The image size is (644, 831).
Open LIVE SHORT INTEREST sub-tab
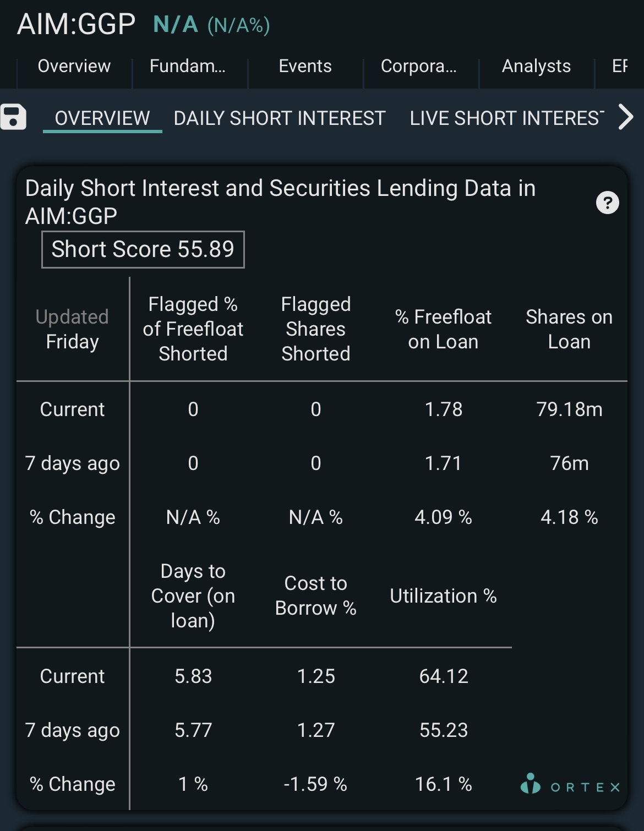pyautogui.click(x=507, y=118)
